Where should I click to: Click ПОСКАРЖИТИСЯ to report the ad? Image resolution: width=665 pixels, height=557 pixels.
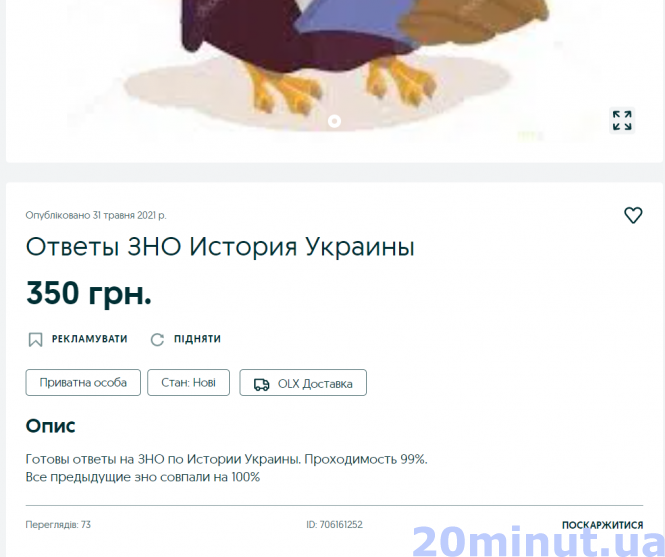[x=602, y=525]
